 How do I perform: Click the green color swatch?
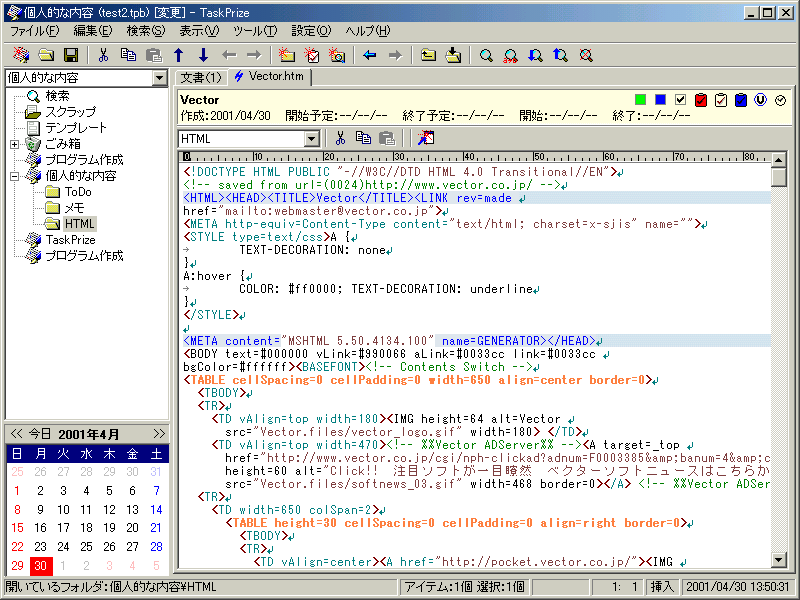pyautogui.click(x=640, y=99)
